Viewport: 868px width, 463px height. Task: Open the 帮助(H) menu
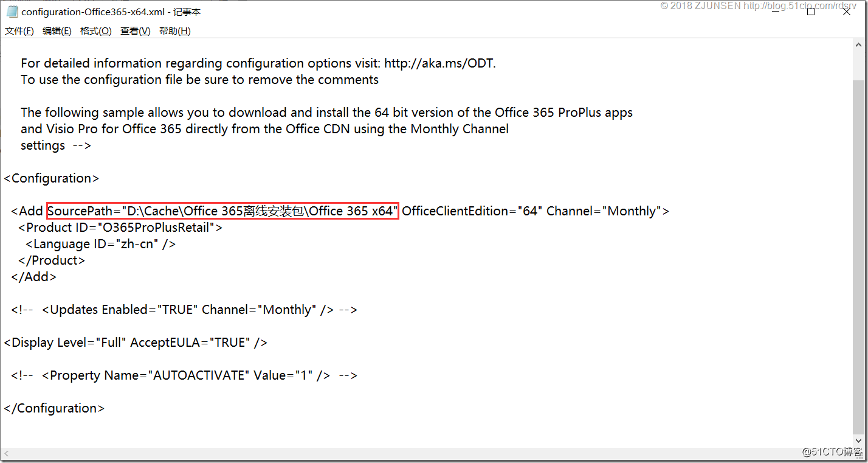(x=175, y=31)
